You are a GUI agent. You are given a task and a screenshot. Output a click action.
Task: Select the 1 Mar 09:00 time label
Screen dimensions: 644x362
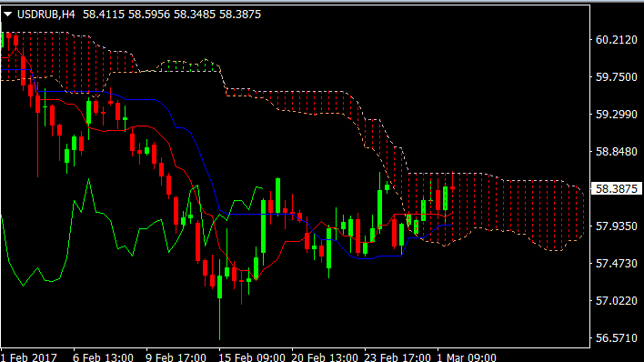(466, 357)
